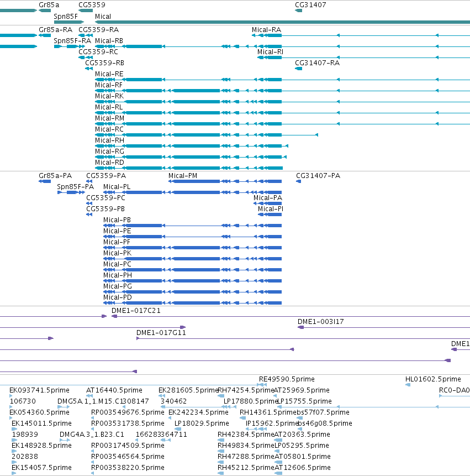470x476 pixels.
Task: Select protein CG5359-PA
Action: [x=106, y=176]
